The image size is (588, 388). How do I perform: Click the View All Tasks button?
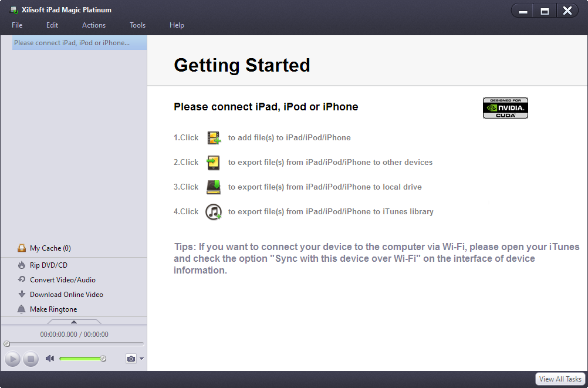pyautogui.click(x=560, y=379)
